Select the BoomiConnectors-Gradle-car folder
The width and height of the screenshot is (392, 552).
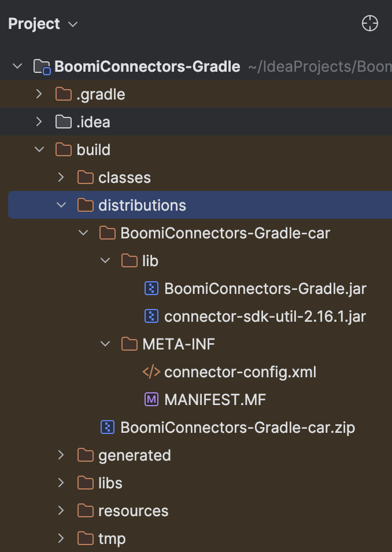pyautogui.click(x=225, y=233)
